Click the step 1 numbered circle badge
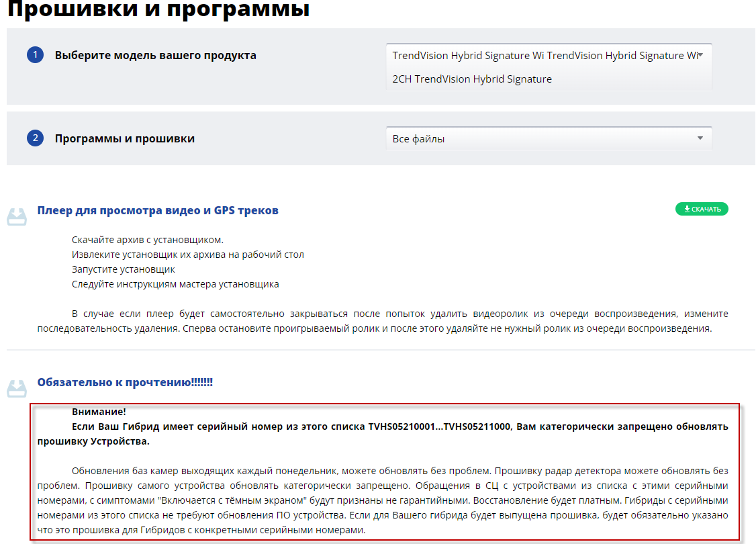 (35, 55)
